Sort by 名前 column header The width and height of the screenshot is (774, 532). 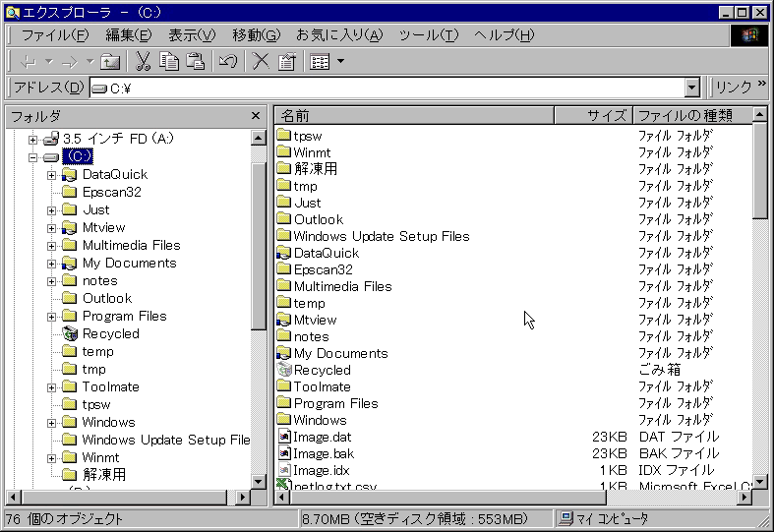pyautogui.click(x=414, y=116)
